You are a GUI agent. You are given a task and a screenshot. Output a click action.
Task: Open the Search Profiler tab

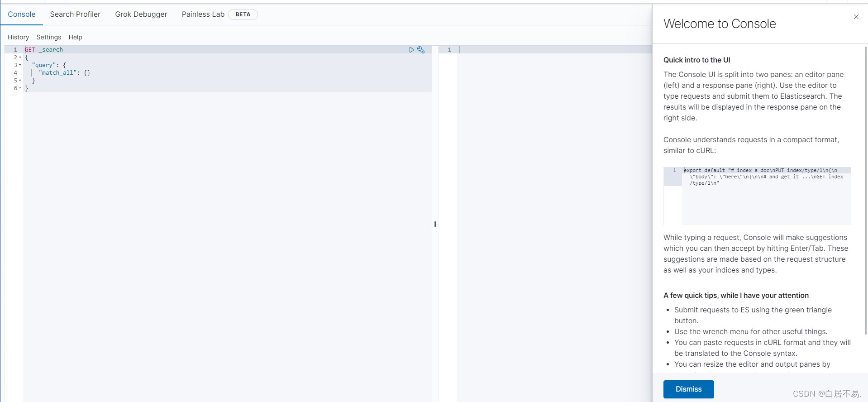click(75, 14)
